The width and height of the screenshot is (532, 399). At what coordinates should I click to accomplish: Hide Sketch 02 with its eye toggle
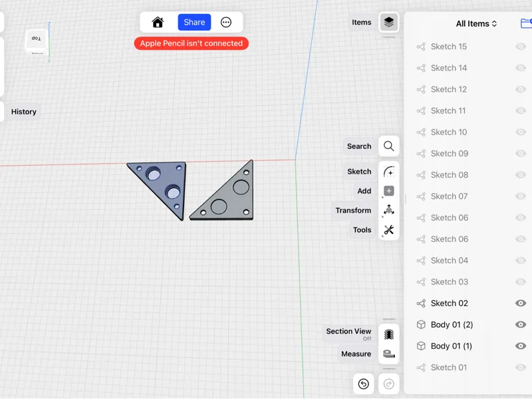pyautogui.click(x=521, y=303)
